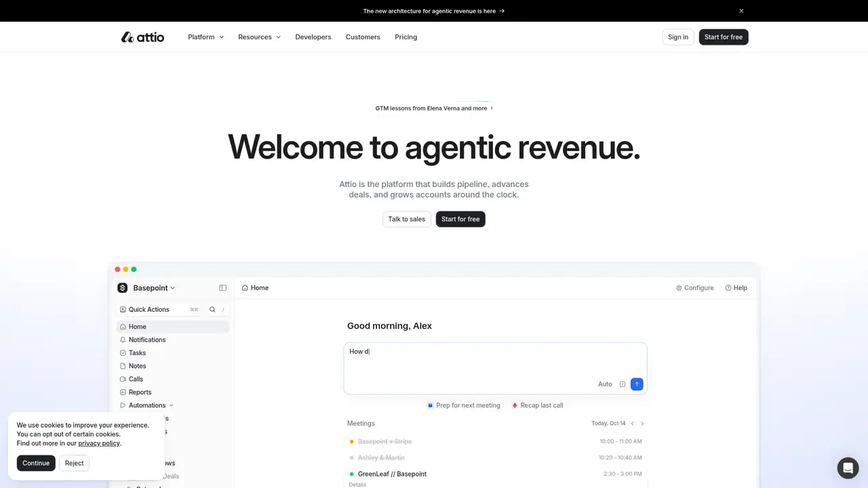The image size is (868, 488).
Task: Click the new architecture announcement link
Action: tap(434, 11)
